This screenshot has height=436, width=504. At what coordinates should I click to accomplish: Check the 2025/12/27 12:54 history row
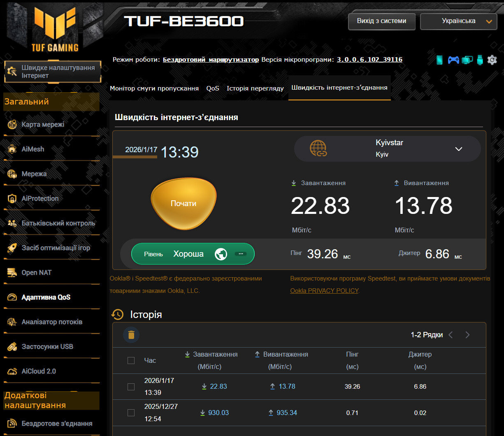(131, 413)
